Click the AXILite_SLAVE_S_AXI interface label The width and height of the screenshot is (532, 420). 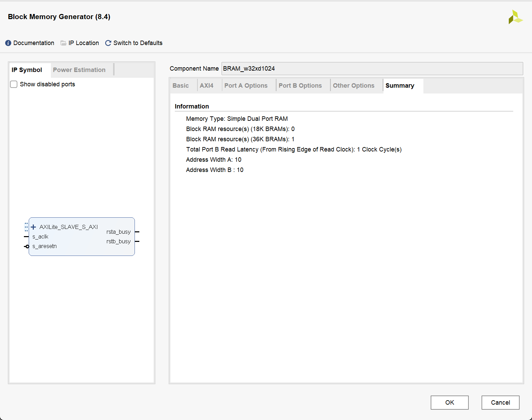(x=69, y=227)
